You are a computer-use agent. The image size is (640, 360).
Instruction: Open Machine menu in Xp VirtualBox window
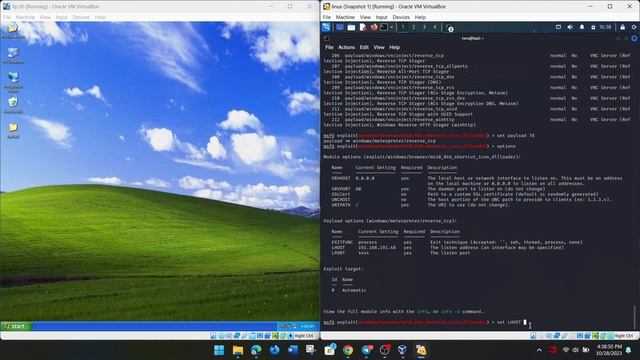pyautogui.click(x=25, y=17)
